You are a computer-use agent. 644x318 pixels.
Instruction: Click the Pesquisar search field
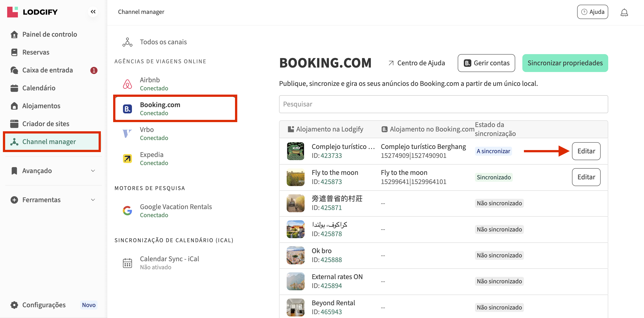443,104
